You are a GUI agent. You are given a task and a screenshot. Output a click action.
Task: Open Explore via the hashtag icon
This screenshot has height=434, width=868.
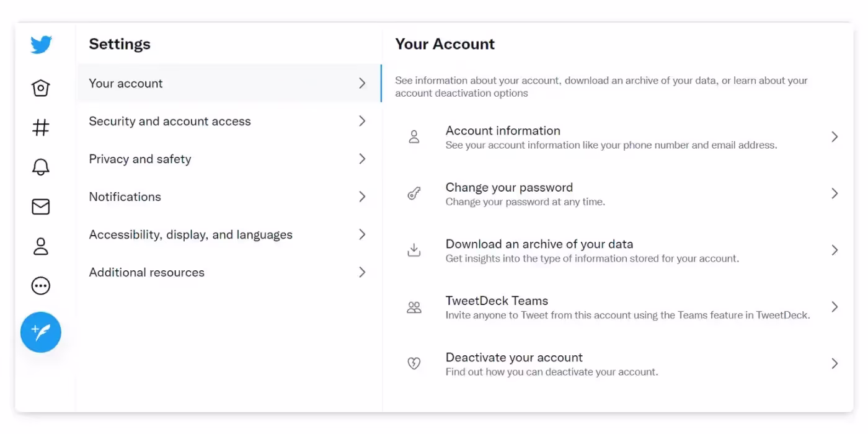click(41, 128)
